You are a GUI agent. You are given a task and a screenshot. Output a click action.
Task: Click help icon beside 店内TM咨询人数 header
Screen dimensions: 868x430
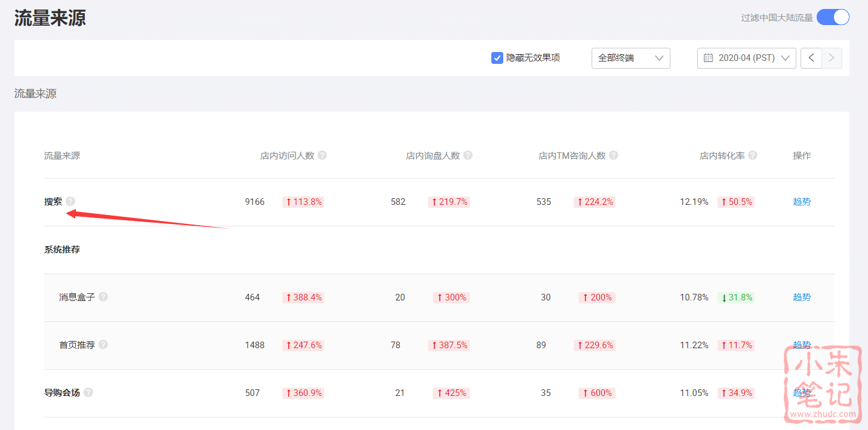614,155
